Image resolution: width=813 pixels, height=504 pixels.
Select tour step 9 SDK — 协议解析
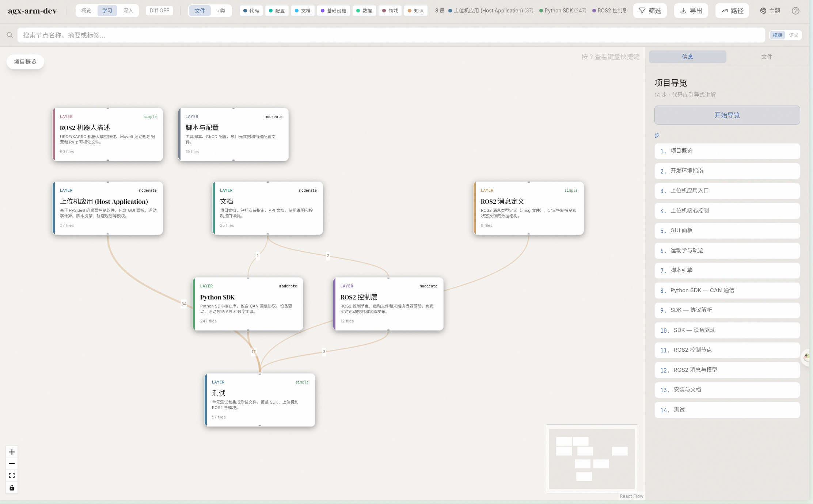[727, 310]
